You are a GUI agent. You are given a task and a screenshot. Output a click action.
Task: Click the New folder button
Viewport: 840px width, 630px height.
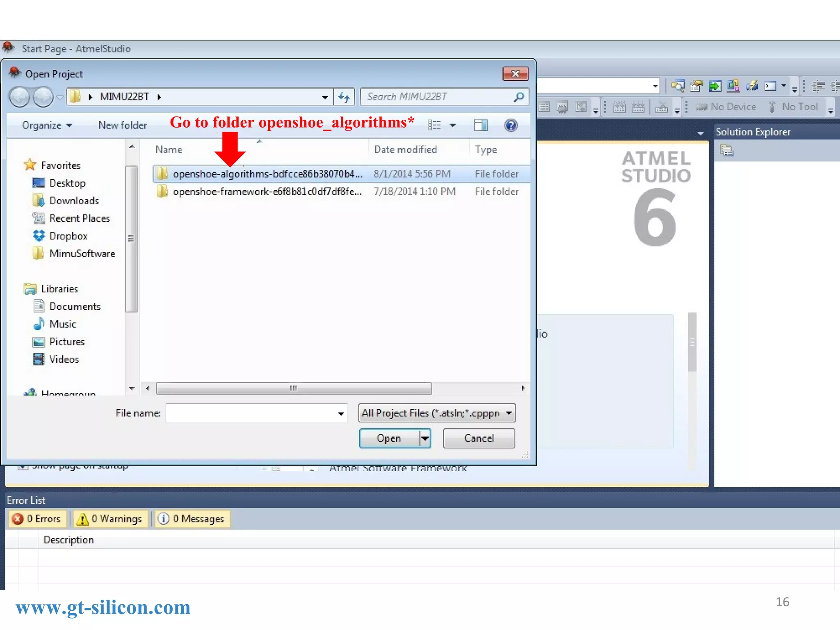122,125
